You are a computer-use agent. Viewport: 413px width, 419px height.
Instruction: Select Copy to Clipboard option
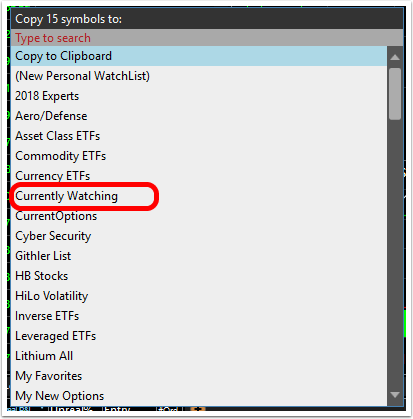point(199,56)
